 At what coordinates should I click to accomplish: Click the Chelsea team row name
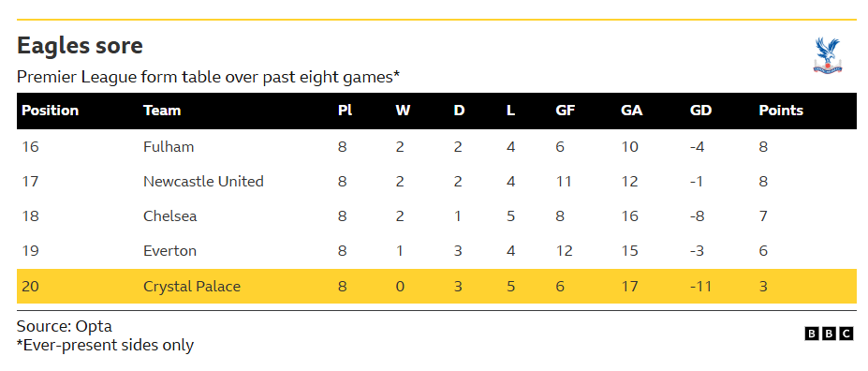[x=169, y=216]
